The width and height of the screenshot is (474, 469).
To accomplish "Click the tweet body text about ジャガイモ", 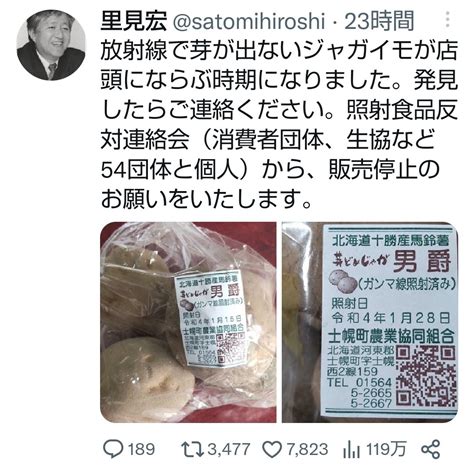I will click(x=279, y=124).
